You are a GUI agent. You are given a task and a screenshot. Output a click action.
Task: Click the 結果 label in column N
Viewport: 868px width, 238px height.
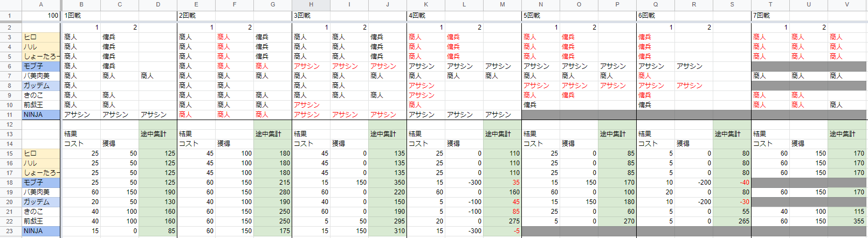[540, 134]
